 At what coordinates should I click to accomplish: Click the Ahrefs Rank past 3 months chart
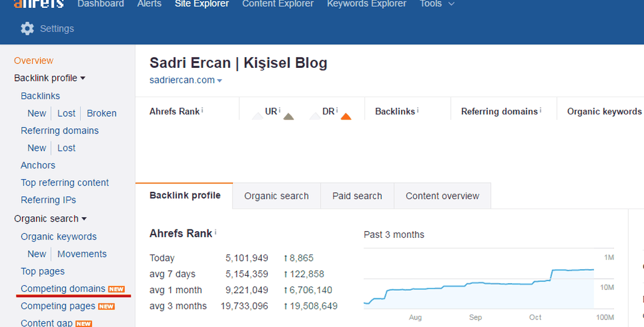click(488, 279)
